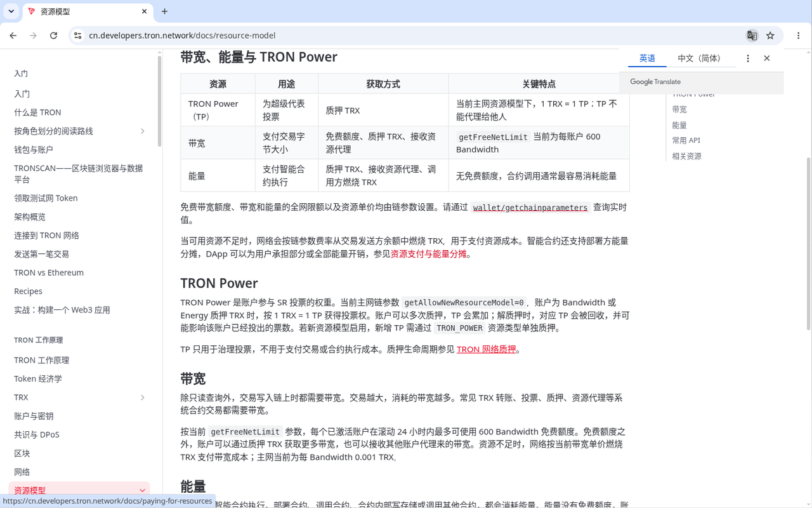Jump to 带宽 in table of contents

point(679,109)
